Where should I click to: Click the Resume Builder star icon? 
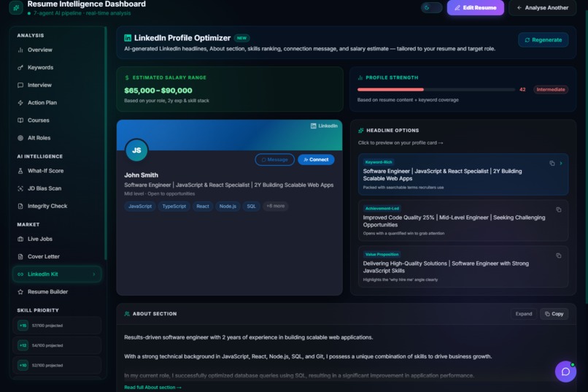click(20, 292)
